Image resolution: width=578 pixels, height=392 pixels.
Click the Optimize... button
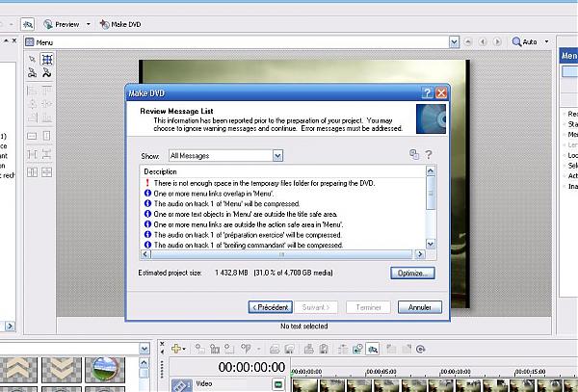click(414, 273)
